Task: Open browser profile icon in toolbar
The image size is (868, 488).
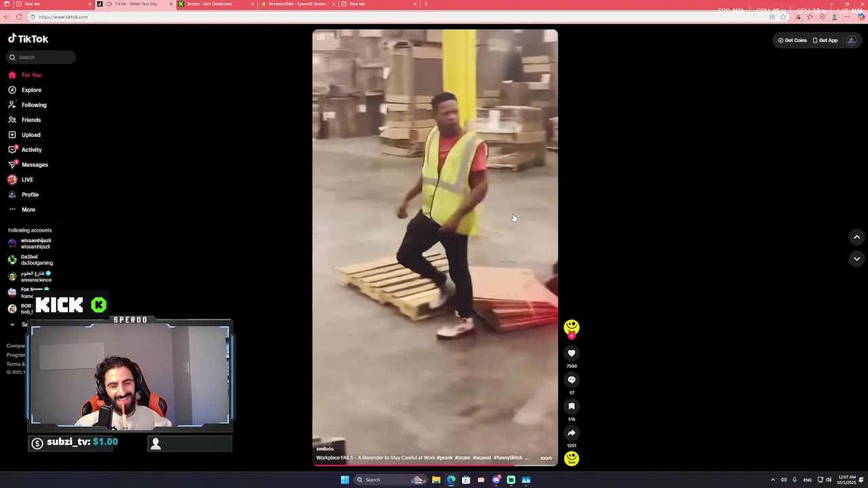Action: coord(834,17)
